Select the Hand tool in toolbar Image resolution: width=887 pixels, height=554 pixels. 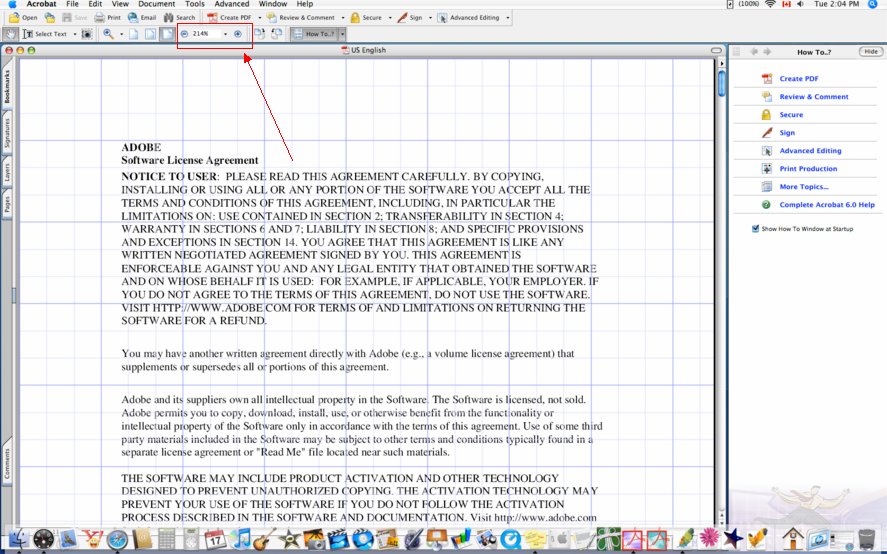11,34
